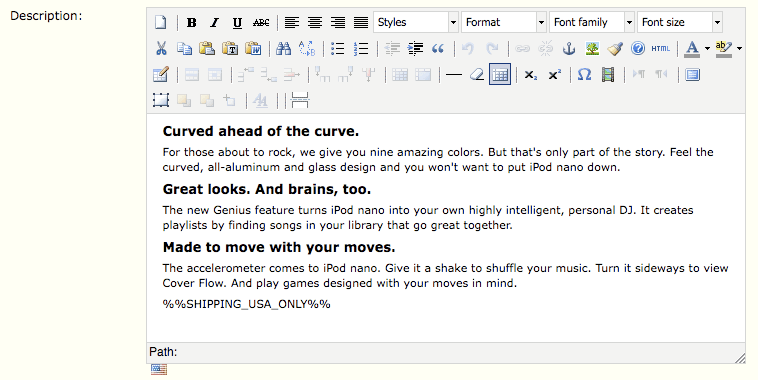The height and width of the screenshot is (380, 758).
Task: Toggle fullscreen editor mode
Action: [x=692, y=74]
